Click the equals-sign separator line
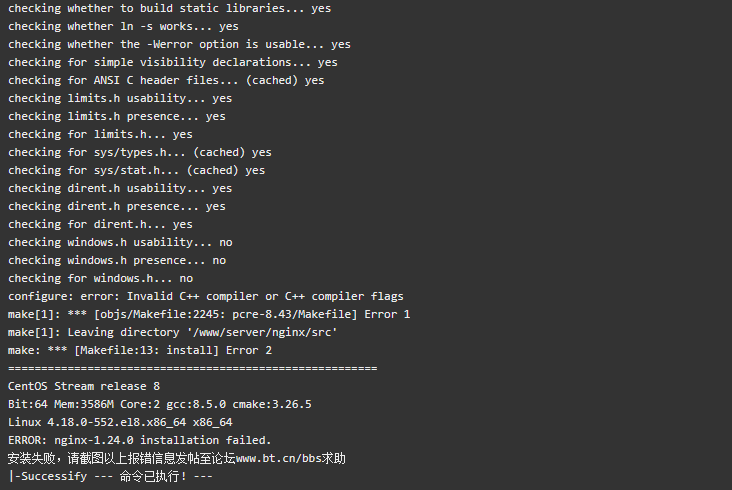This screenshot has height=490, width=732. (x=192, y=369)
